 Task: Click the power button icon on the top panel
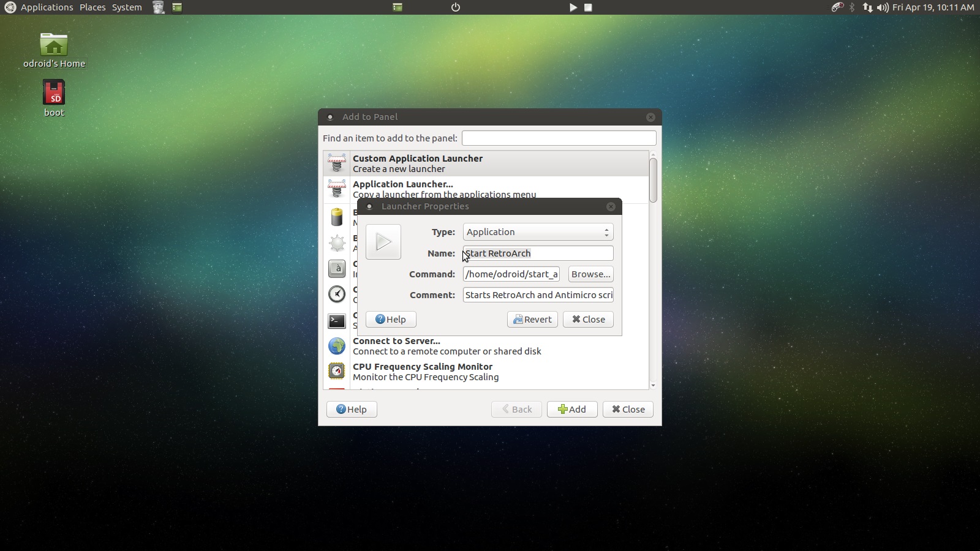click(456, 7)
